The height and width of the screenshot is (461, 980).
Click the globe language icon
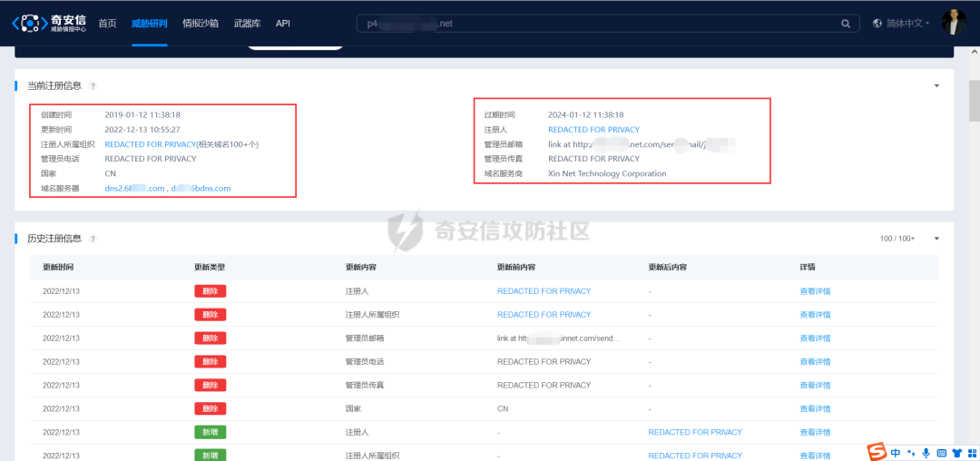point(877,23)
